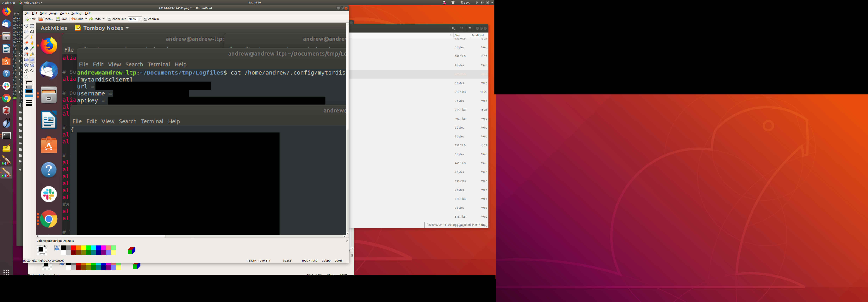
Task: Pick the red color swatch in palette
Action: point(73,248)
